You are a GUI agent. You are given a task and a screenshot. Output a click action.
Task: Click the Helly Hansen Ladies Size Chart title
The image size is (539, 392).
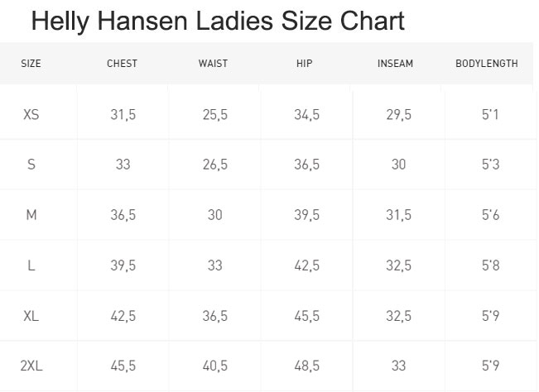218,21
